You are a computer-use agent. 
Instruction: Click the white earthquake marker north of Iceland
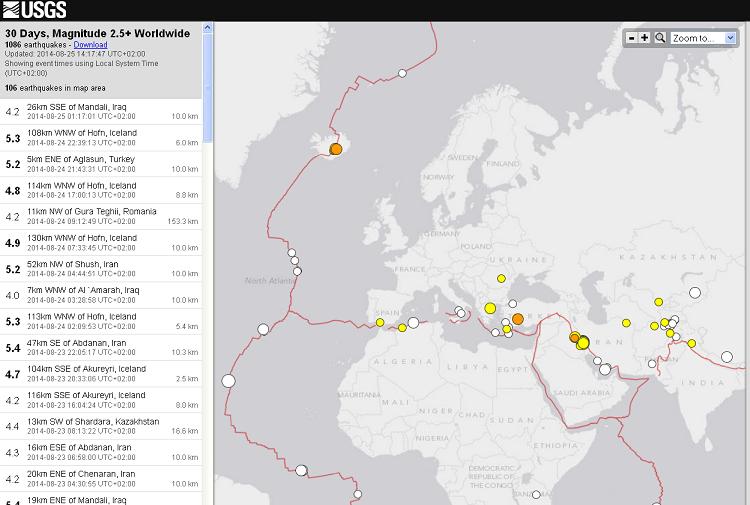coord(402,73)
